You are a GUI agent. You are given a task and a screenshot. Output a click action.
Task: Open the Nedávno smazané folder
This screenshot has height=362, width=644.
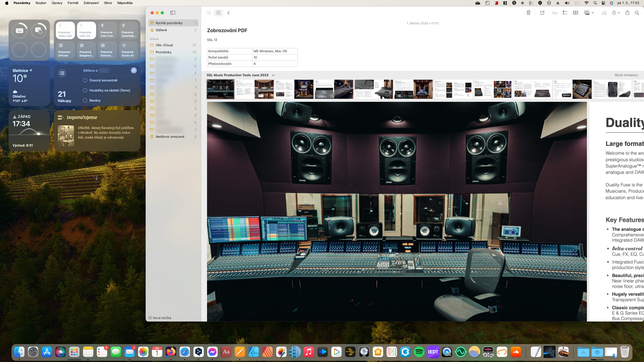click(170, 137)
